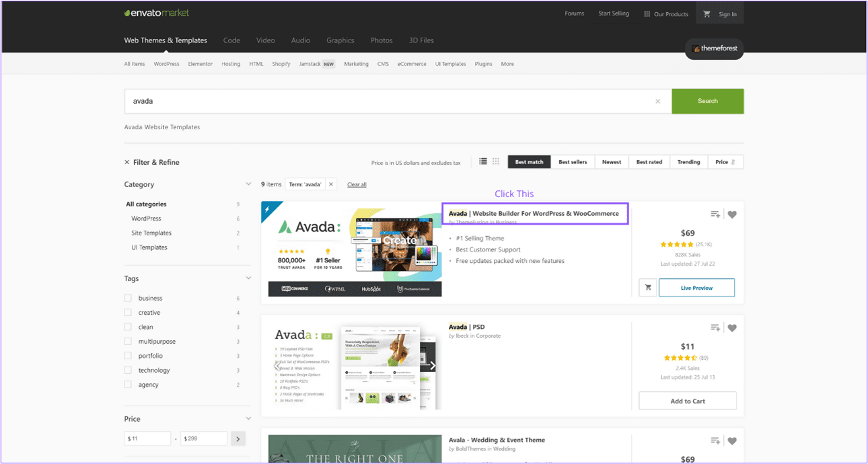Show previous Avada PSD preview image
Viewport: 868px width, 464px height.
click(x=277, y=366)
